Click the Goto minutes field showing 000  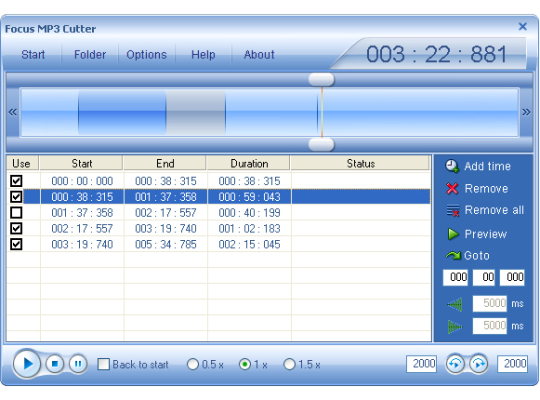(455, 277)
